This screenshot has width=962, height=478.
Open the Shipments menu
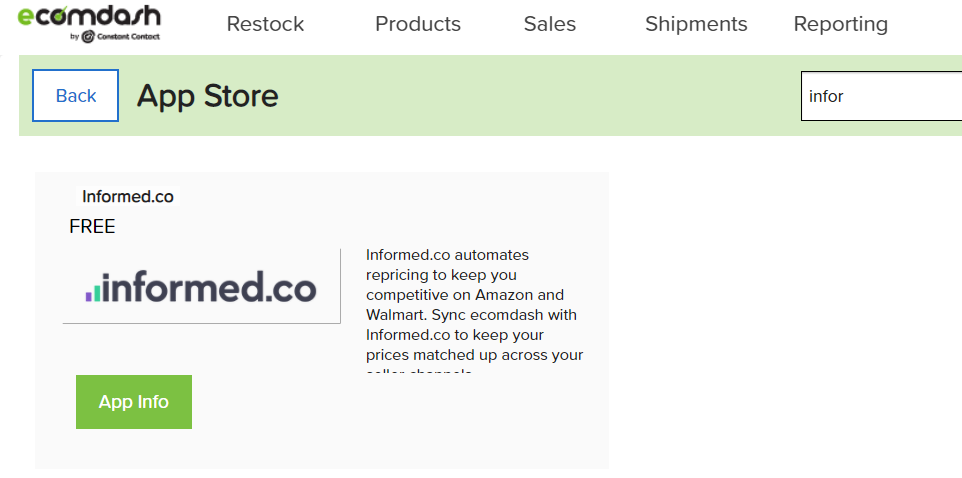(x=696, y=24)
